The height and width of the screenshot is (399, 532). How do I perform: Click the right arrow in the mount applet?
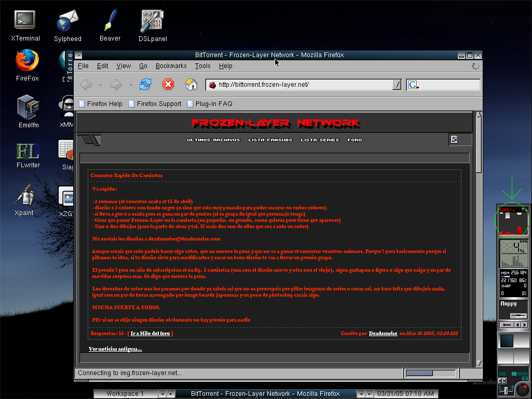coord(525,325)
